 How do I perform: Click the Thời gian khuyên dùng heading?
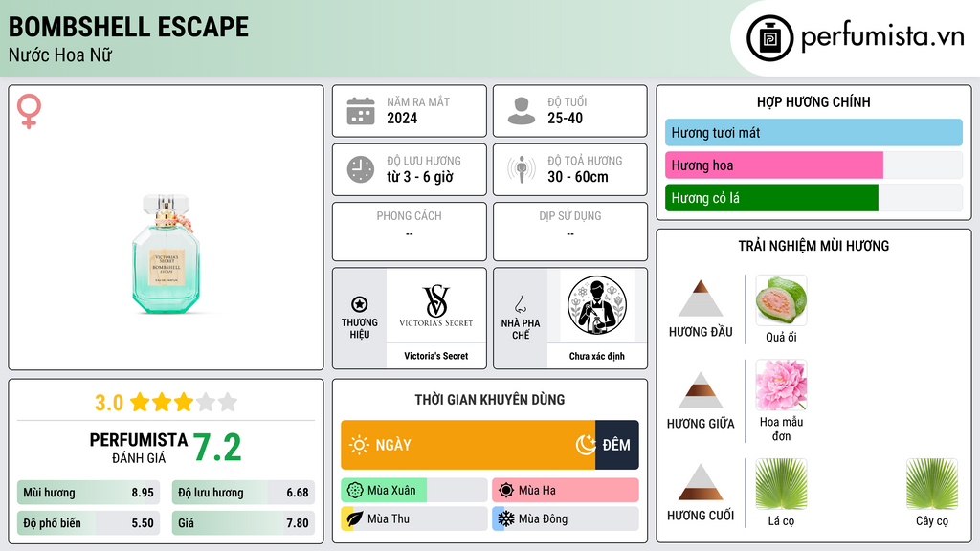[490, 400]
